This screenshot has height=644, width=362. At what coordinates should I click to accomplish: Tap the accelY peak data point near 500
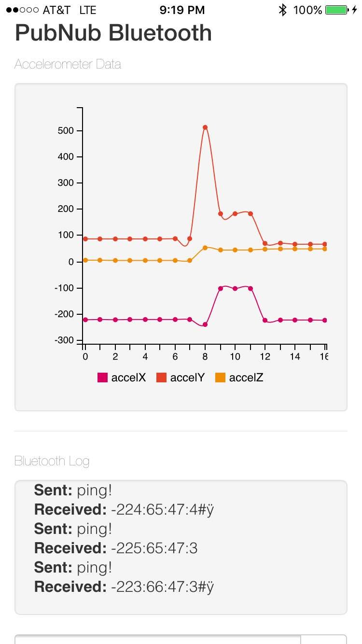point(205,127)
